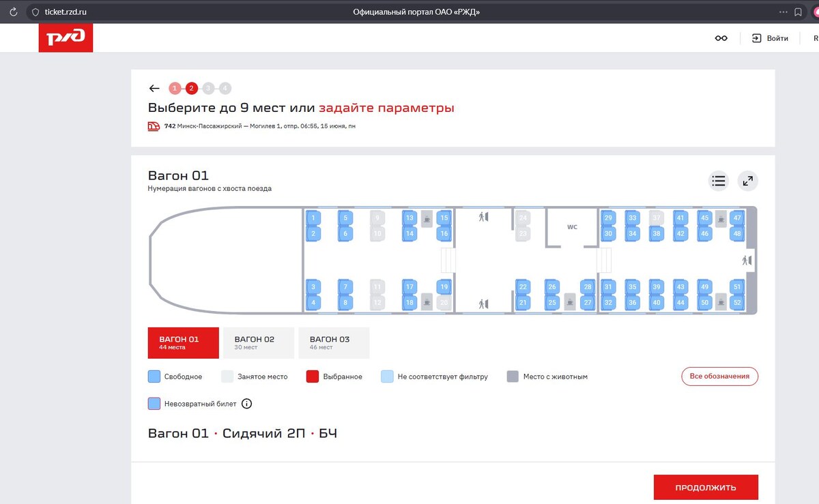Image resolution: width=819 pixels, height=504 pixels.
Task: Select seat 32
Action: (608, 302)
